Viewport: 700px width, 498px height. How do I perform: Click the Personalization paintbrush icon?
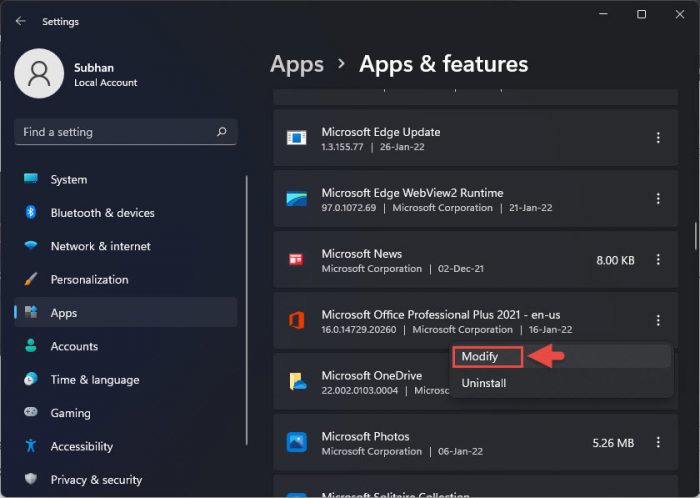click(x=31, y=279)
